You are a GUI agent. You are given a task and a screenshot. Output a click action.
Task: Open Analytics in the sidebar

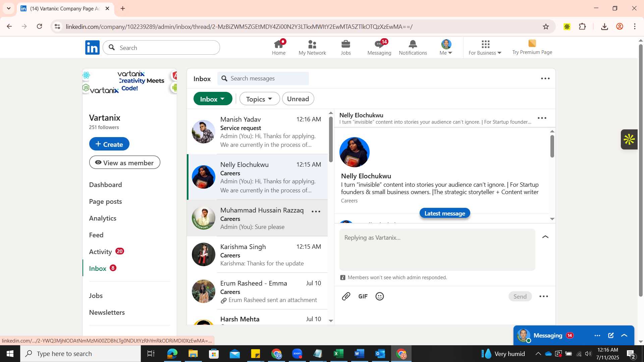tap(103, 218)
